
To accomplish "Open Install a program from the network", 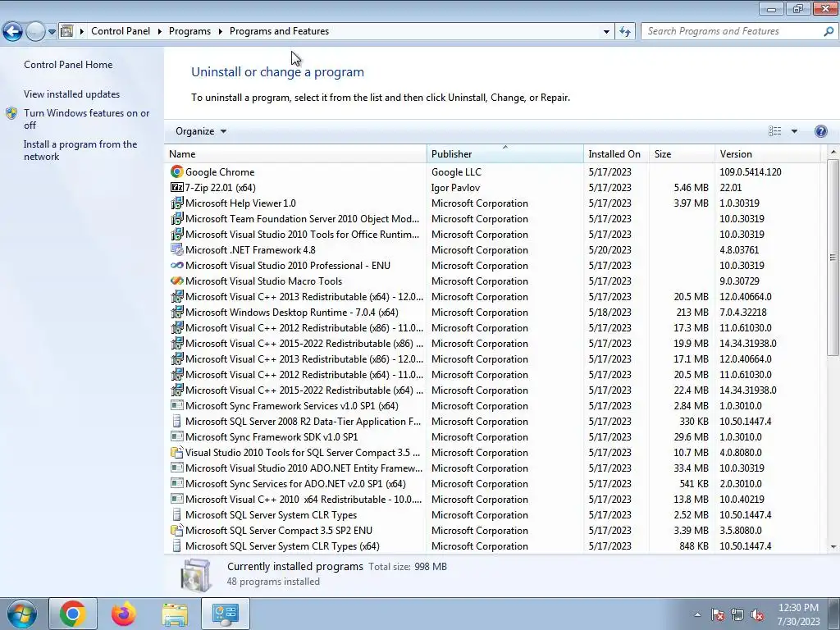I will [80, 151].
